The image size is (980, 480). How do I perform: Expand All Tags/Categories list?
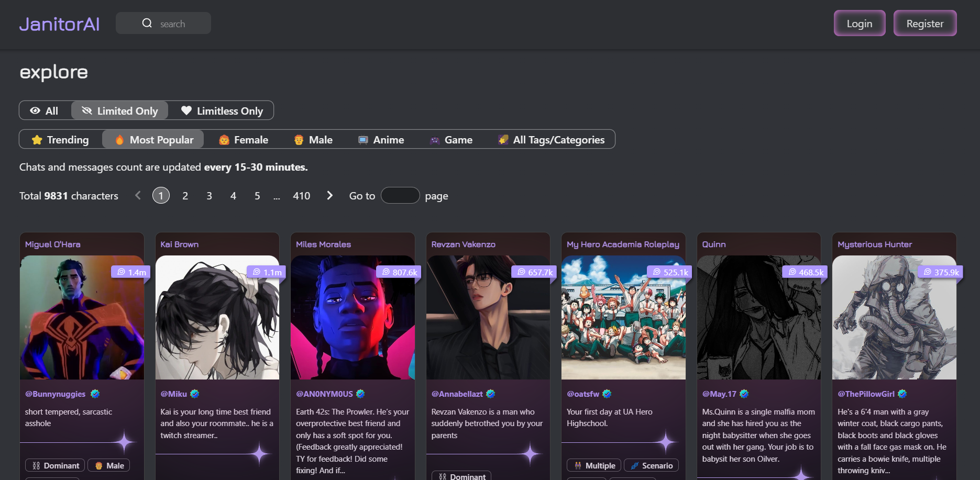(x=552, y=140)
